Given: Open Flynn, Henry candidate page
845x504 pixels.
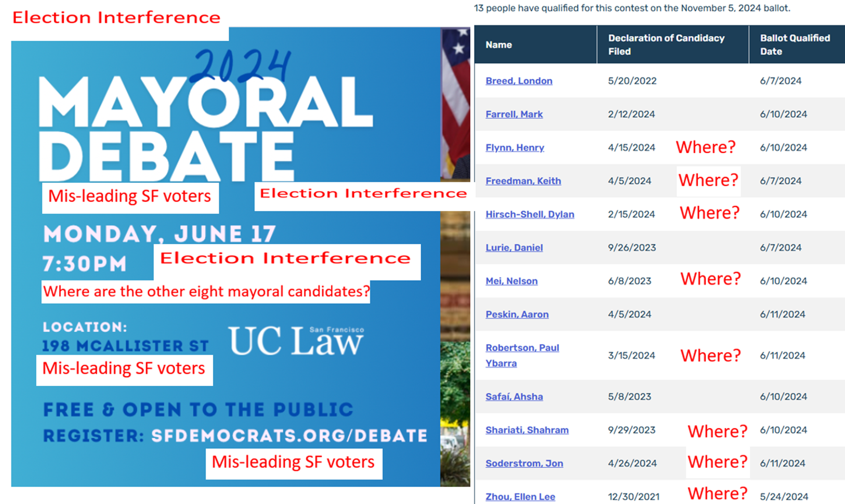Looking at the screenshot, I should tap(515, 148).
